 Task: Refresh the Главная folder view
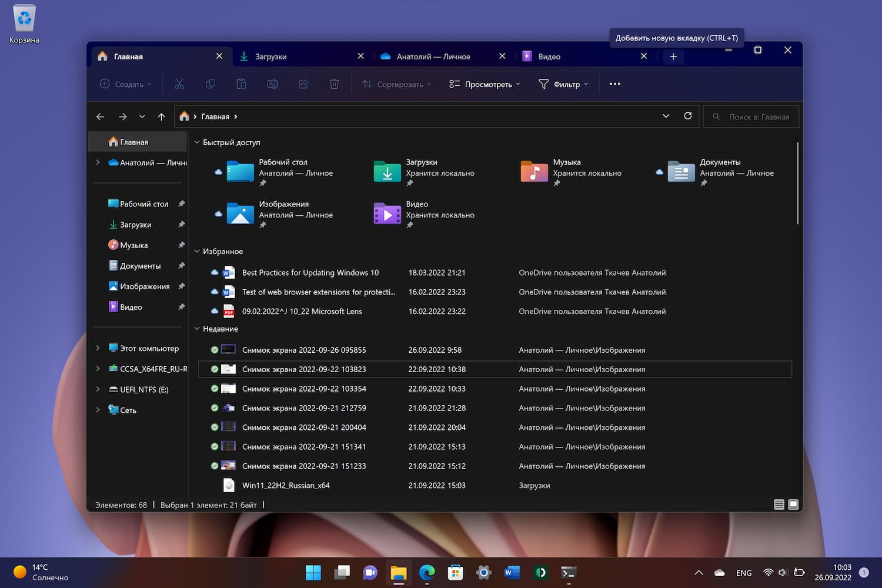[687, 116]
